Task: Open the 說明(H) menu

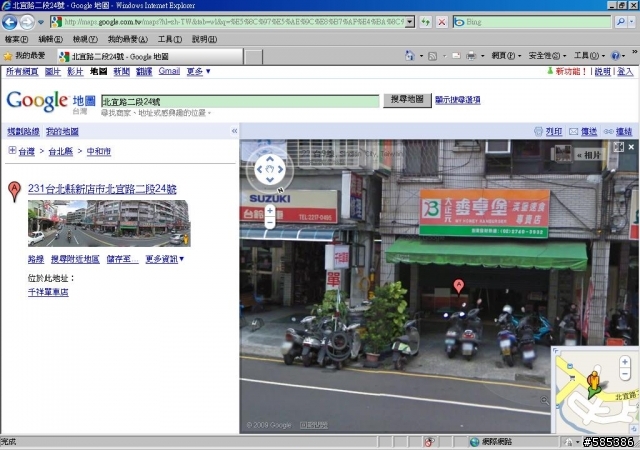Action: click(x=204, y=39)
